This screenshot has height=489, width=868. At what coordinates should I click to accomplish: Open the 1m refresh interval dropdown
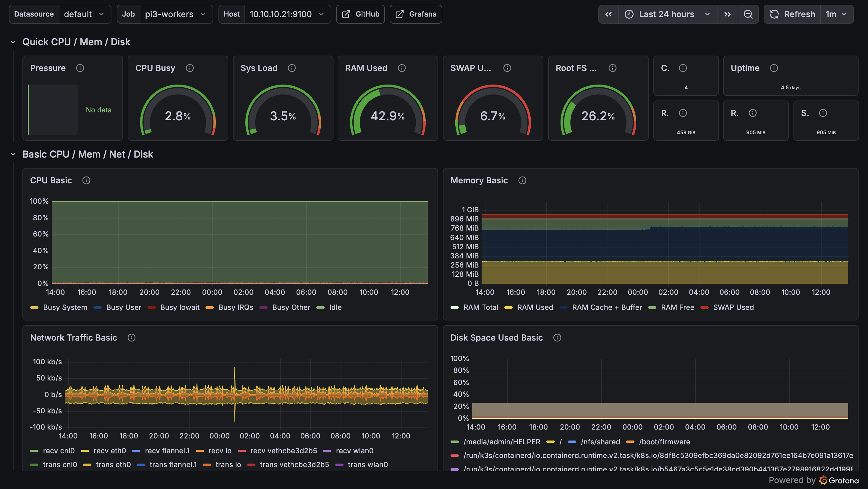pos(837,14)
